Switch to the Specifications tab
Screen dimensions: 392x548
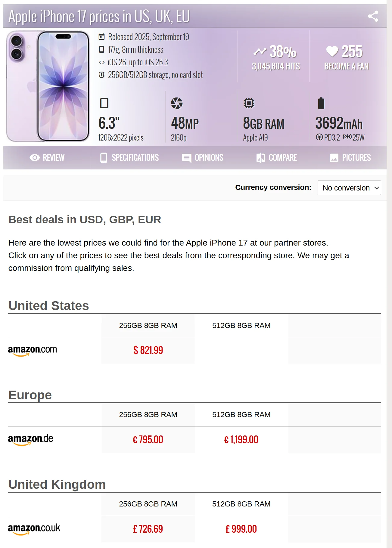[129, 158]
